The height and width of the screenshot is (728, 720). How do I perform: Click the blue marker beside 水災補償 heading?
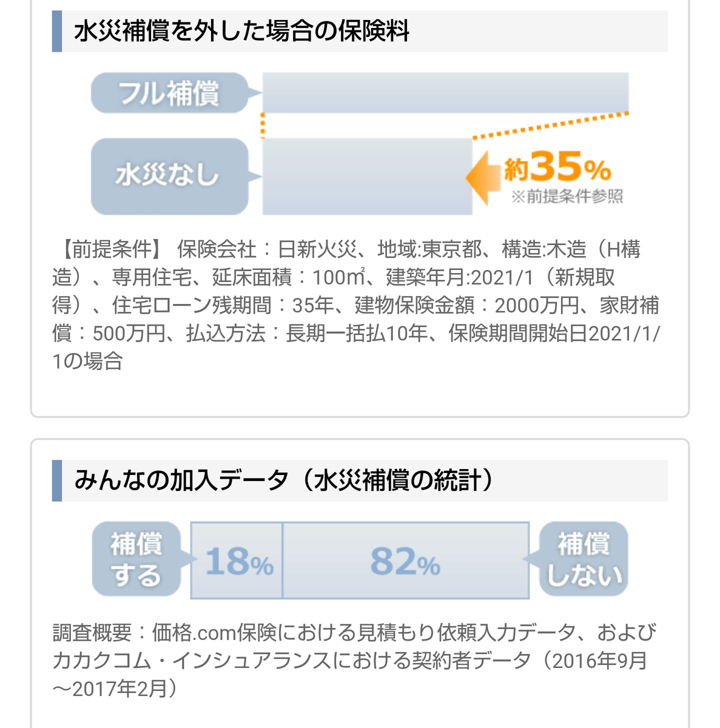click(x=57, y=31)
